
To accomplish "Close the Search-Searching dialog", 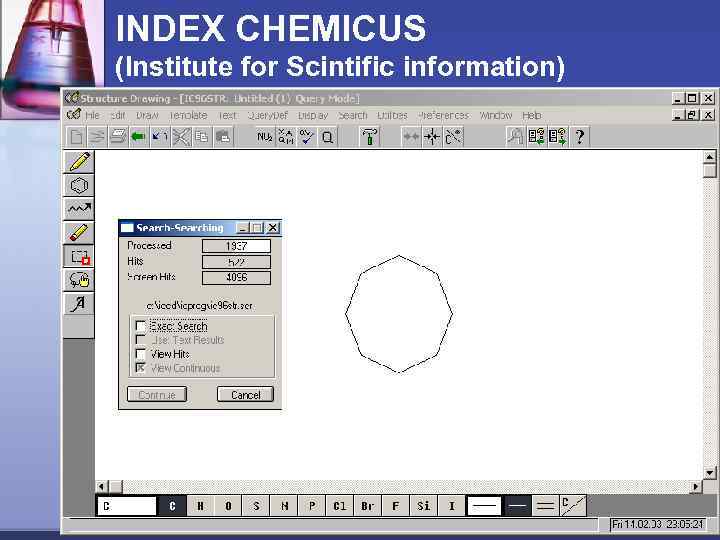I will [273, 228].
